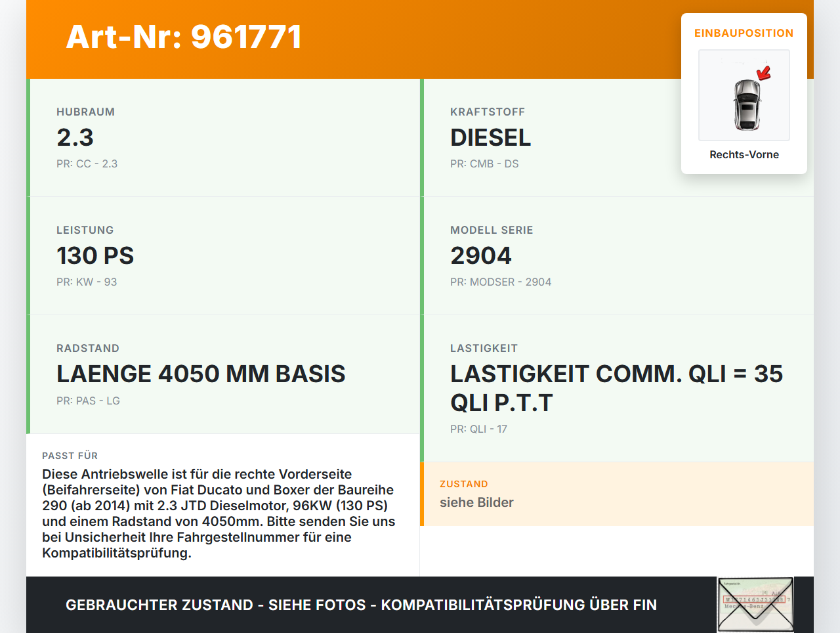Click the Hubraum value 2.3
The height and width of the screenshot is (633, 840).
click(x=75, y=137)
